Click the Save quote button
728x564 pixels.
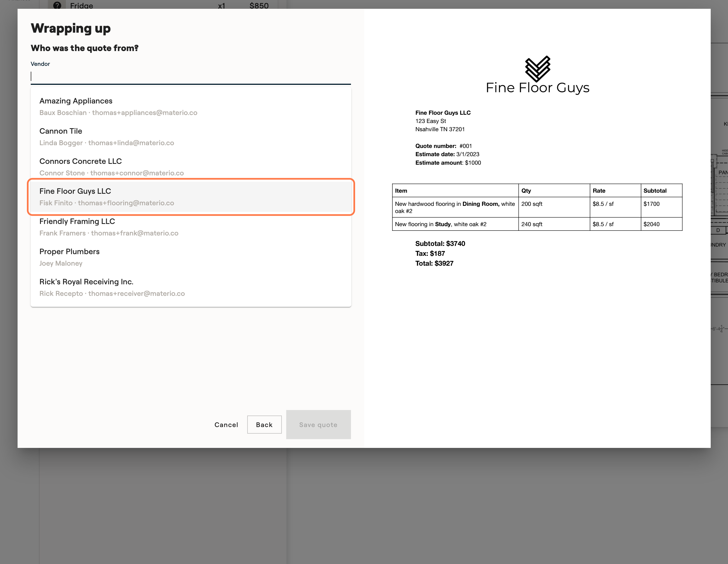pos(318,425)
